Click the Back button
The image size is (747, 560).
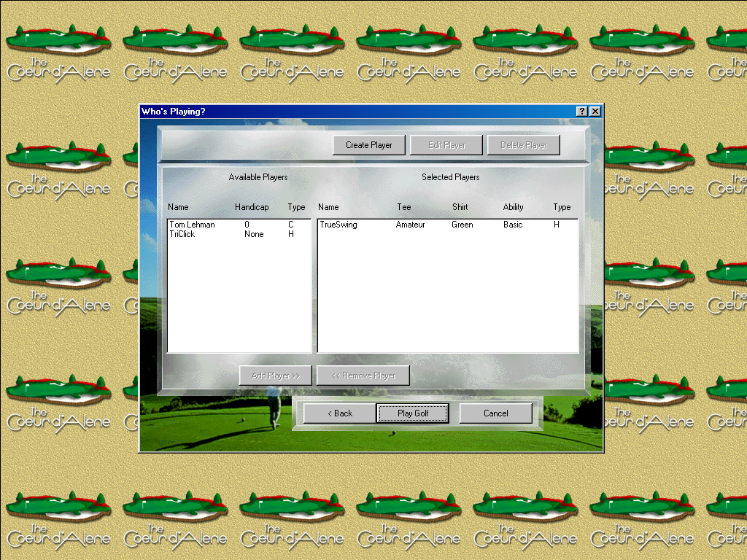[x=338, y=413]
